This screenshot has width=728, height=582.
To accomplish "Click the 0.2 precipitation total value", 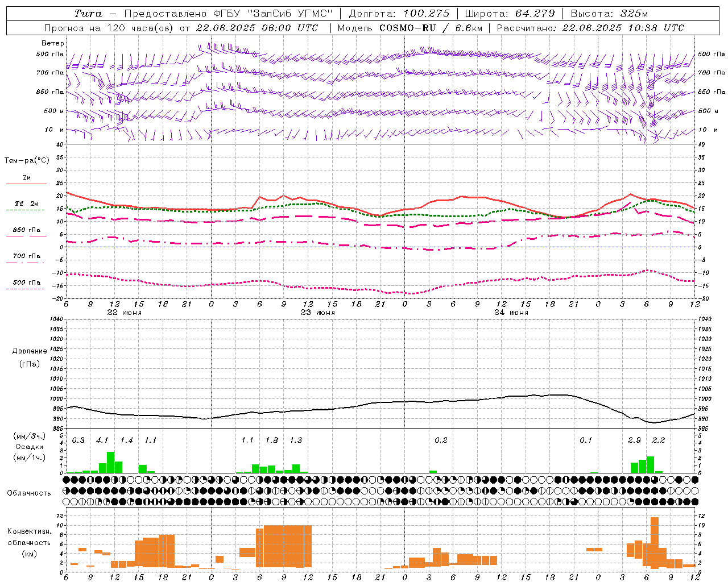I will click(441, 440).
